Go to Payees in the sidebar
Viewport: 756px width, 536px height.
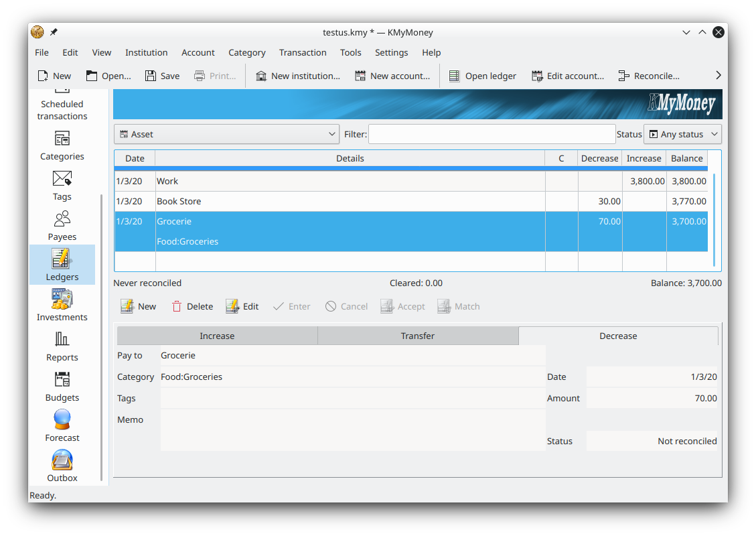pos(62,226)
